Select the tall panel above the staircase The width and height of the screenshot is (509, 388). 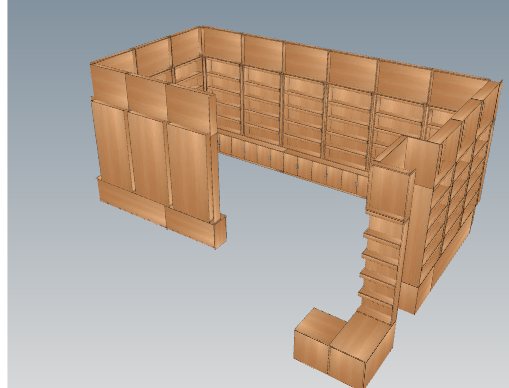(391, 190)
